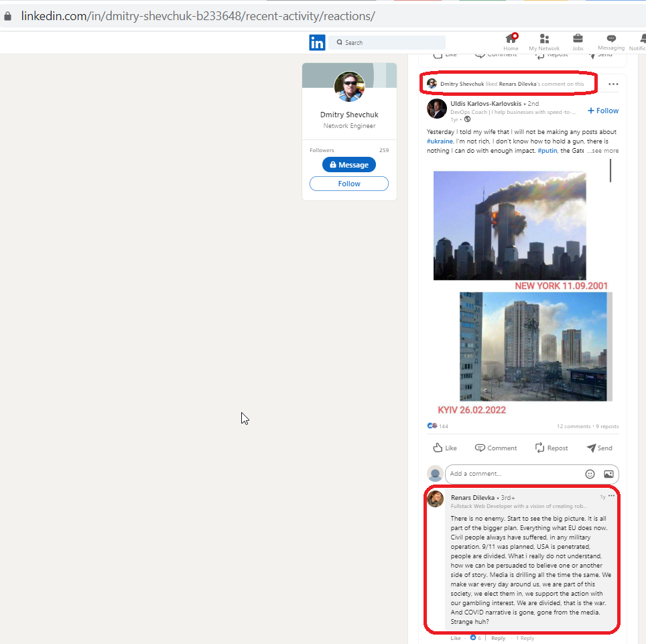
Task: Select the linkedin.com URL in the address bar
Action: [198, 16]
